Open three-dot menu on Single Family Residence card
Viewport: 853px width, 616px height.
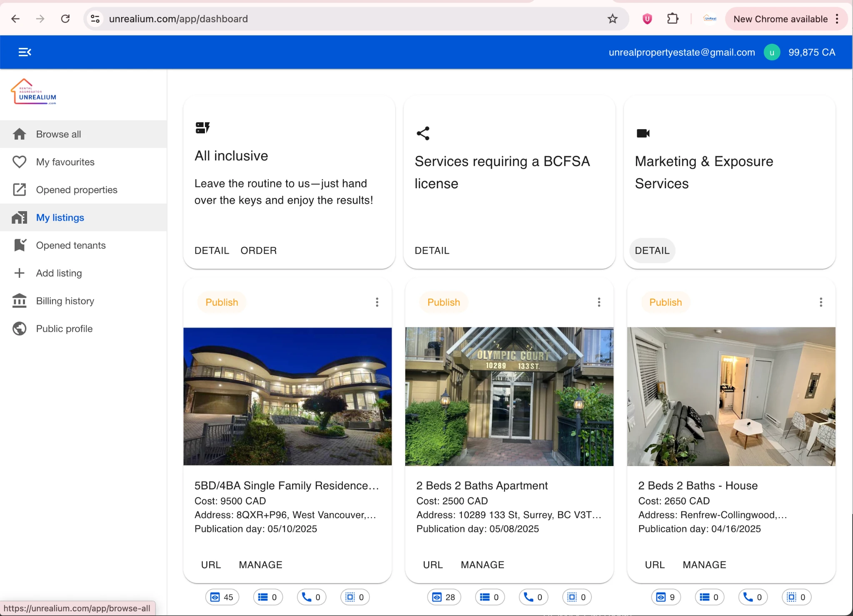[377, 302]
